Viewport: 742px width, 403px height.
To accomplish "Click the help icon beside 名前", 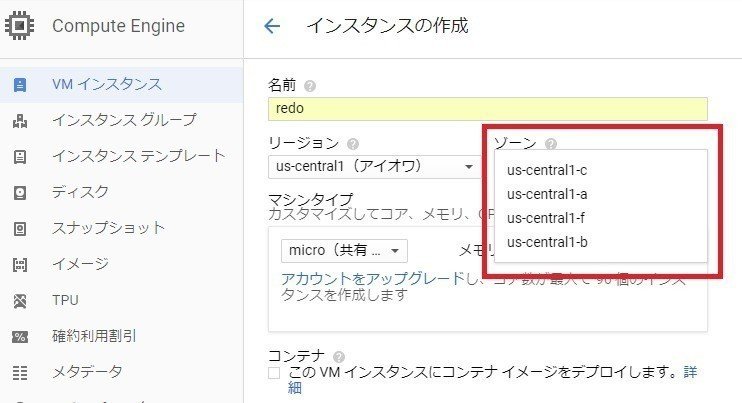I will click(310, 86).
